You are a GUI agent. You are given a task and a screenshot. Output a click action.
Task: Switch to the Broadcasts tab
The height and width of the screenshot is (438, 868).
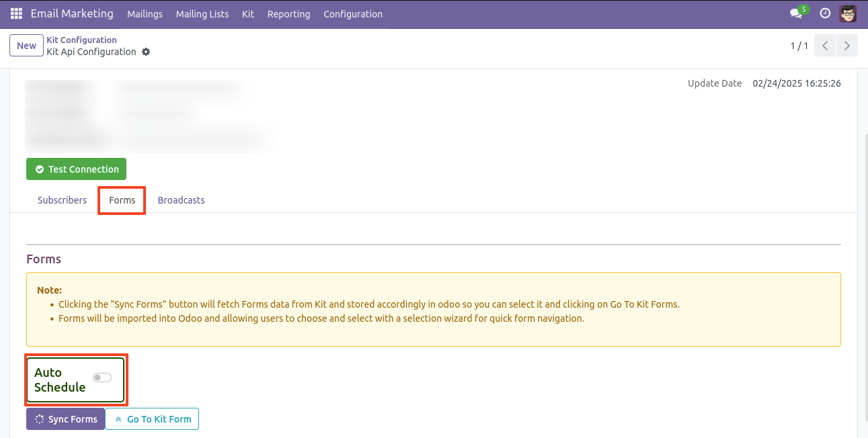(x=181, y=200)
